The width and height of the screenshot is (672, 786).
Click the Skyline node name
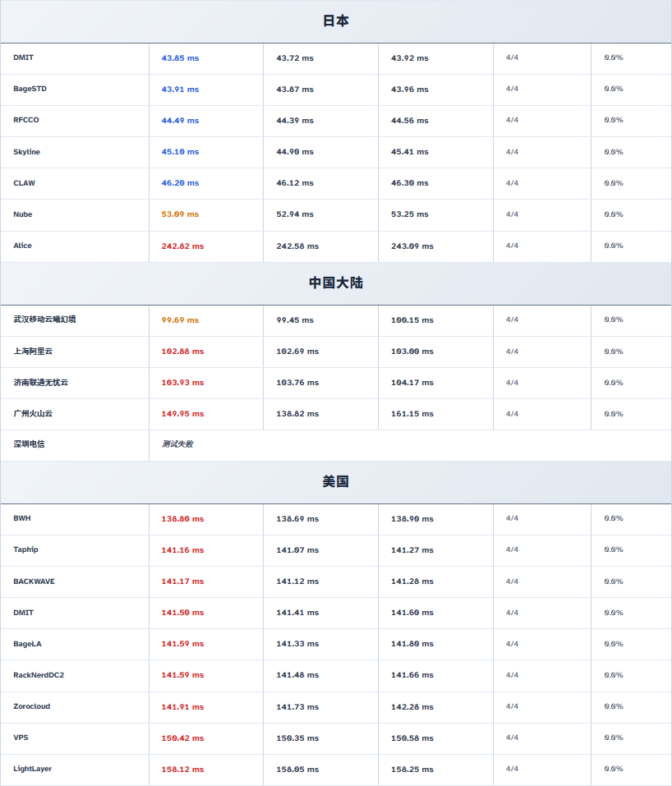[x=26, y=152]
